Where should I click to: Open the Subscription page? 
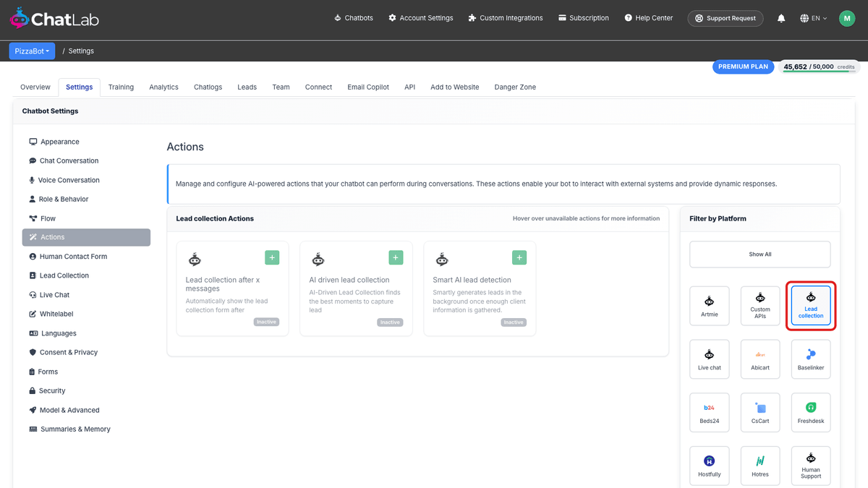click(x=584, y=18)
